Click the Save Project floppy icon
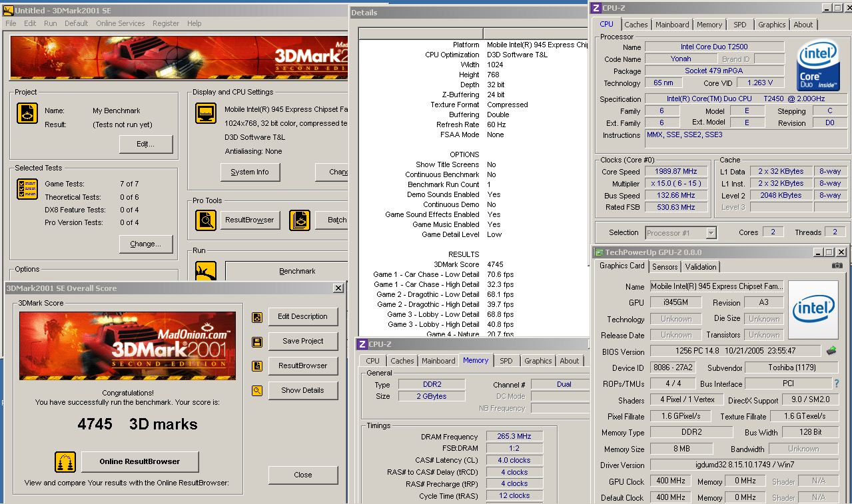Viewport: 852px width, 504px height. pos(257,342)
